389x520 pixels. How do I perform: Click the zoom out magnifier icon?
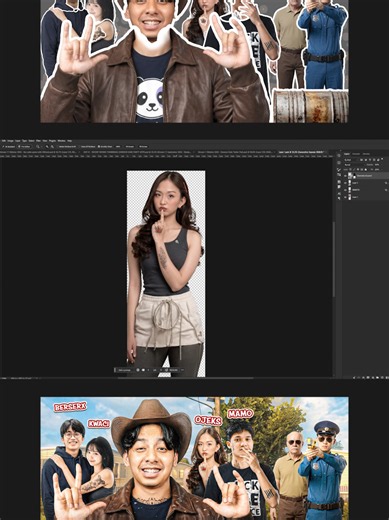click(52, 147)
